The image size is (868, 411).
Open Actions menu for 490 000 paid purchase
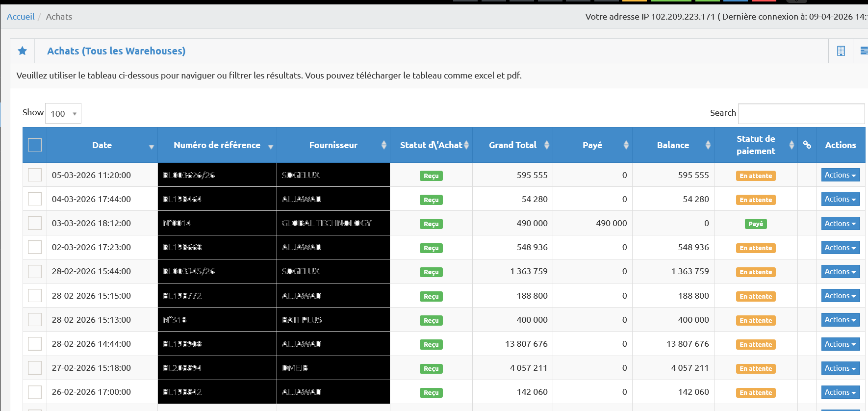[840, 223]
